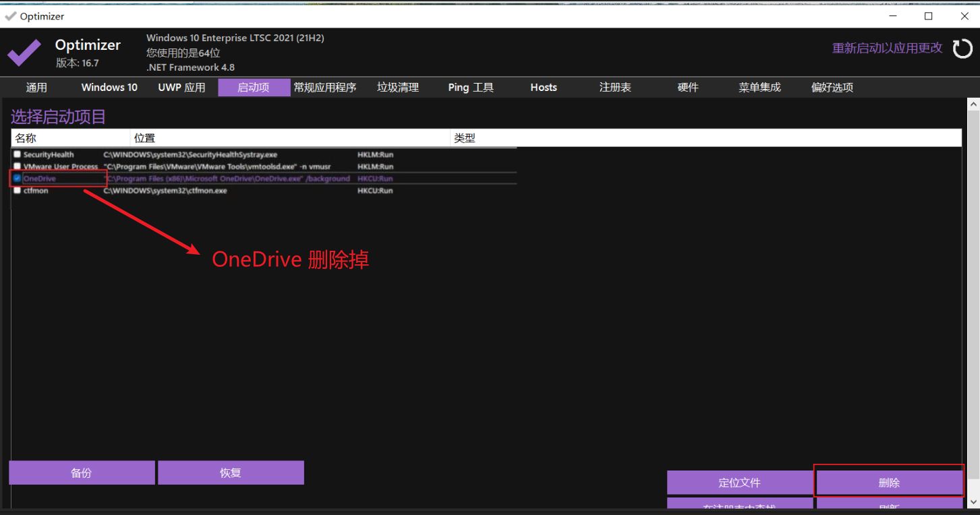The width and height of the screenshot is (980, 515).
Task: Switch to the 偏好选项 tab
Action: [x=832, y=88]
